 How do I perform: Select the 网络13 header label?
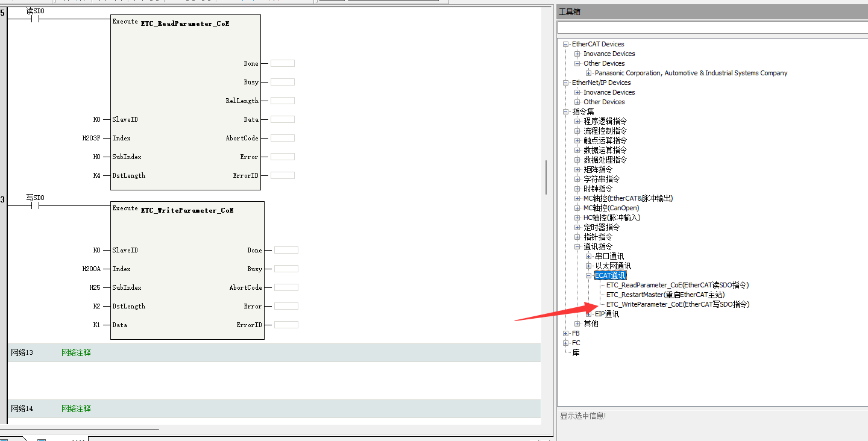pos(22,352)
